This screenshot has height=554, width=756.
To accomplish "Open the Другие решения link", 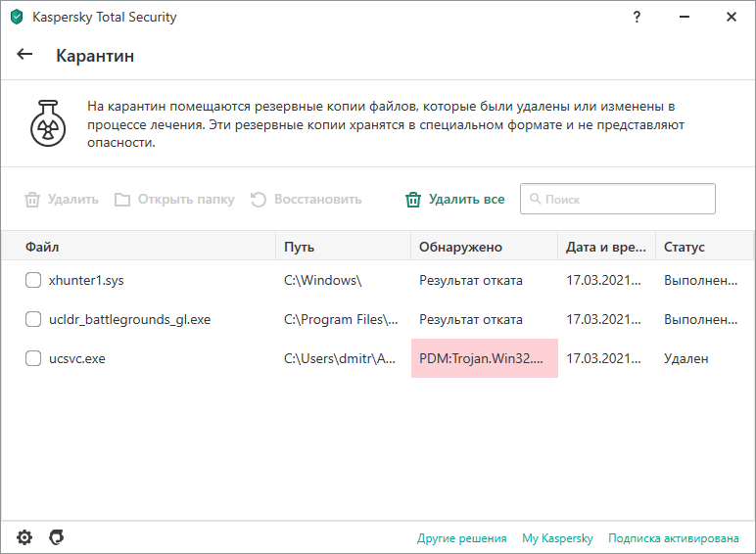I will pyautogui.click(x=462, y=538).
